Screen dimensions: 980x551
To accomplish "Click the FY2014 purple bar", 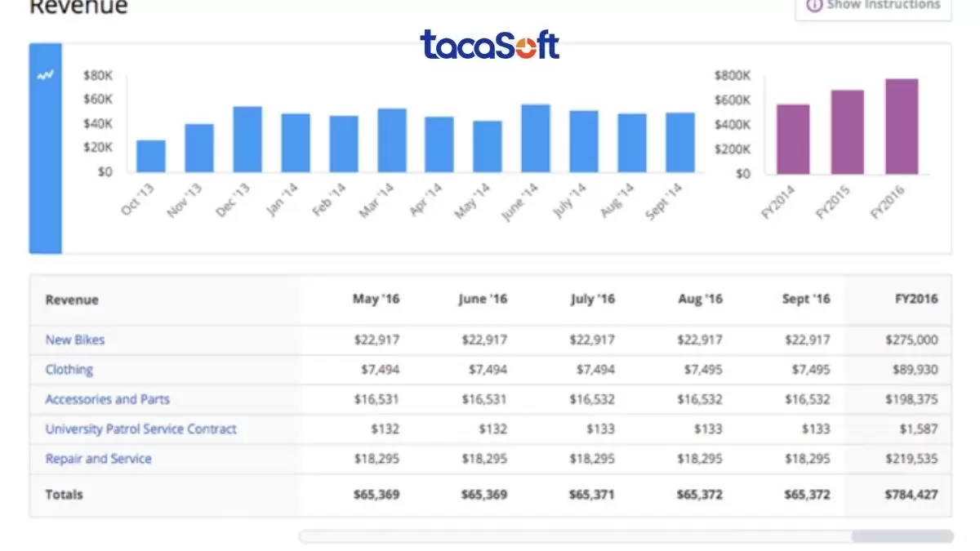I will click(793, 139).
